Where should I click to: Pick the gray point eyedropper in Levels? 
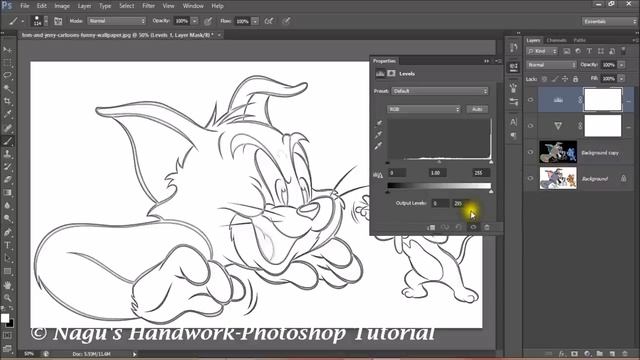point(379,135)
